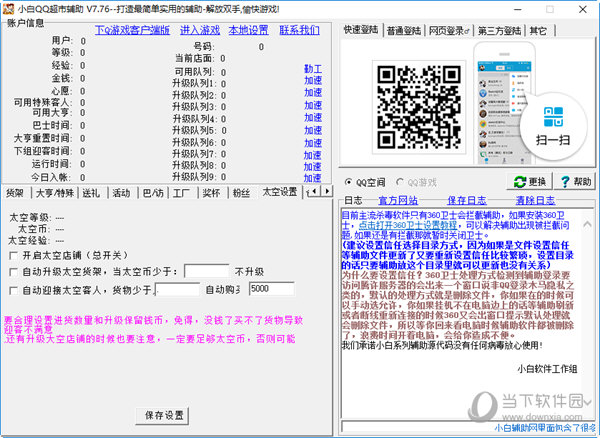
Task: Switch to the 活动 tab
Action: [x=122, y=193]
